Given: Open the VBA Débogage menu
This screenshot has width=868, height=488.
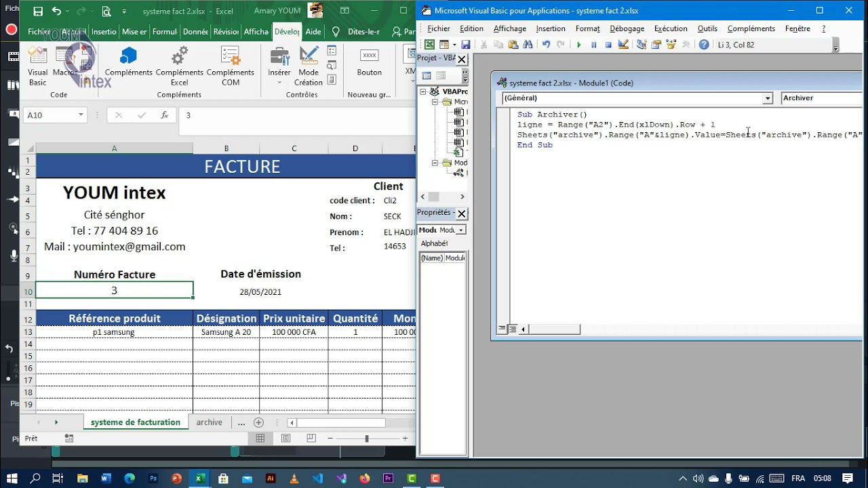Looking at the screenshot, I should pos(627,28).
